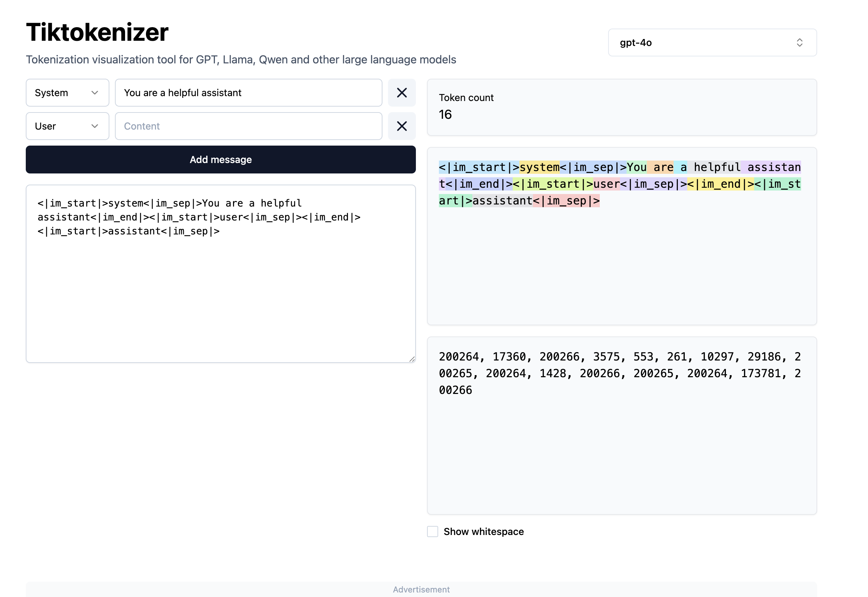
Task: Click the Token count value 16
Action: (445, 115)
